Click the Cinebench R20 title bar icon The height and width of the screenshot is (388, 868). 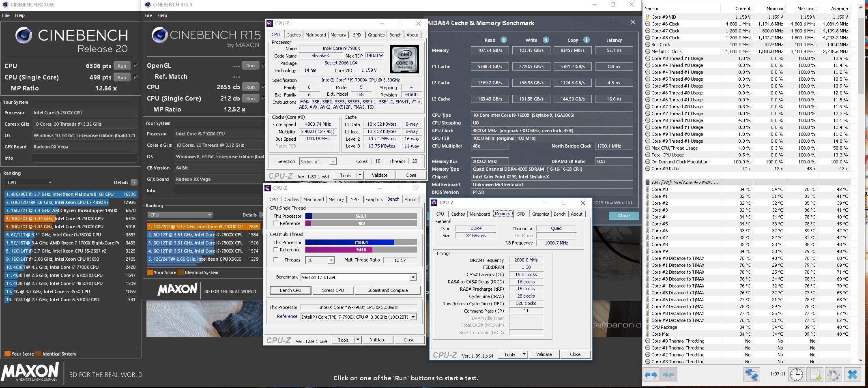pyautogui.click(x=5, y=4)
